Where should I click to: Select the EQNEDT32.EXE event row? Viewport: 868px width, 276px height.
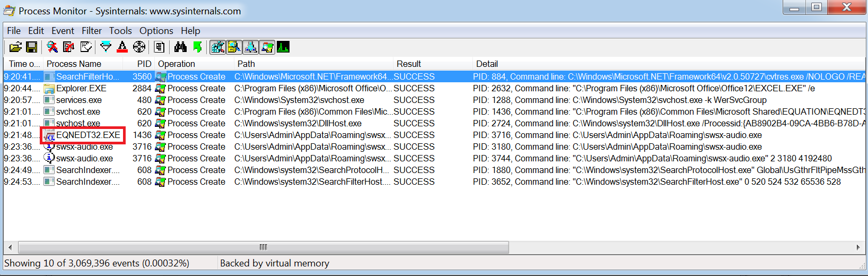click(435, 135)
